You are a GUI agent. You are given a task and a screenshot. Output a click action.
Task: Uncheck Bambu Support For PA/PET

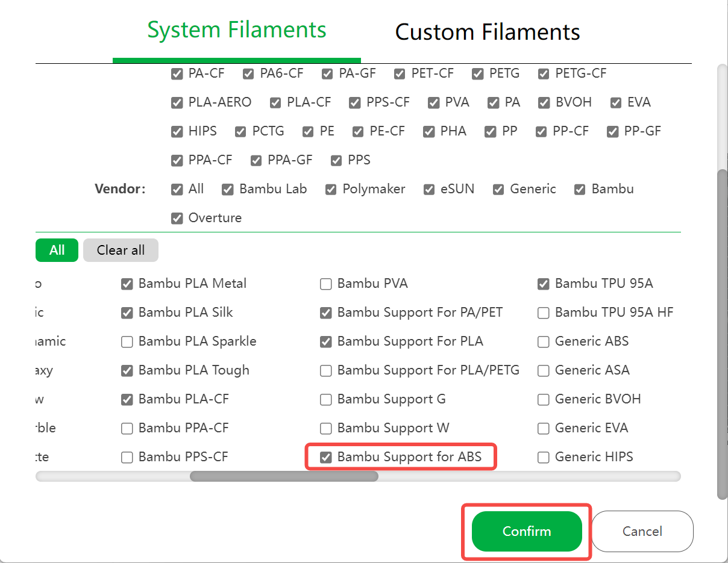click(325, 313)
